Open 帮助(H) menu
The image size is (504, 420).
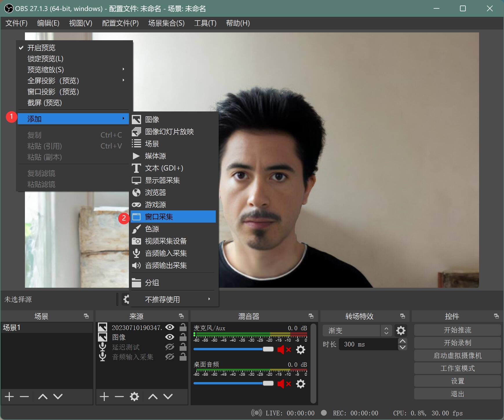pos(238,23)
